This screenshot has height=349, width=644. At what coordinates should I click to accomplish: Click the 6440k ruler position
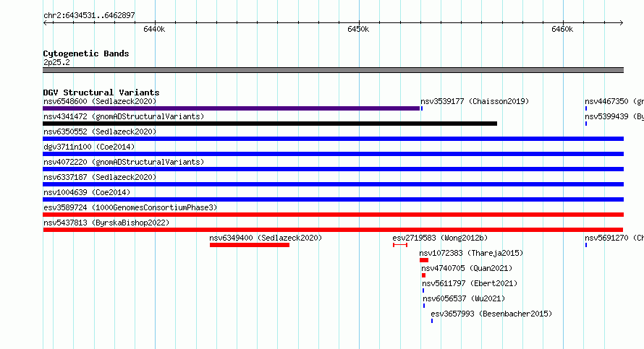pos(154,29)
